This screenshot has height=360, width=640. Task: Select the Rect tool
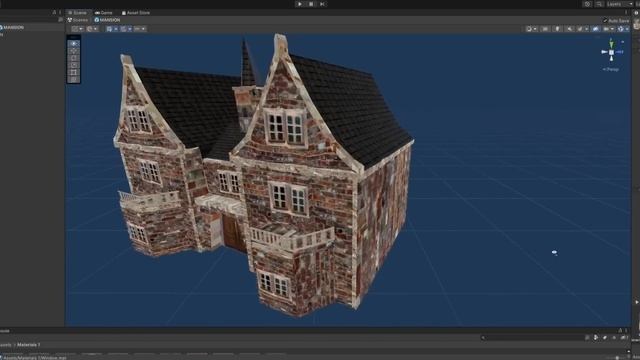coord(73,72)
